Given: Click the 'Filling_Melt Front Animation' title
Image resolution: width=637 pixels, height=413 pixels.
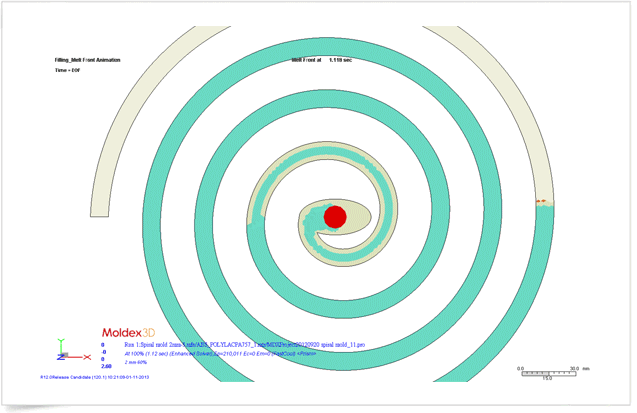Looking at the screenshot, I should 87,60.
